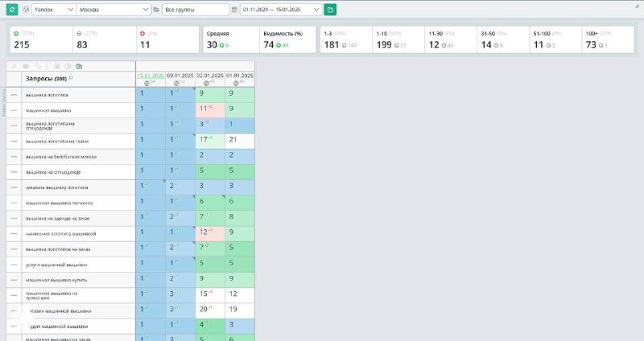This screenshot has width=644, height=341.
Task: Open the improved positions card showing 215
Action: click(42, 39)
